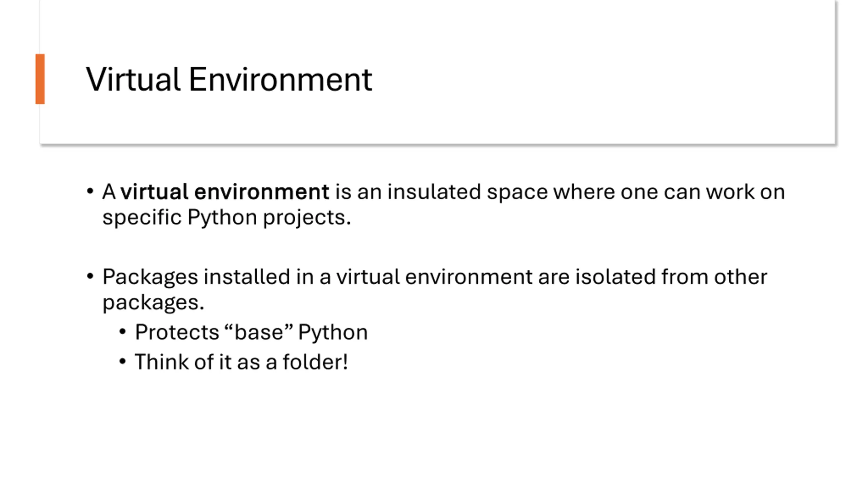This screenshot has height=488, width=868.
Task: Click the bullet marker before Protects
Action: click(x=122, y=332)
